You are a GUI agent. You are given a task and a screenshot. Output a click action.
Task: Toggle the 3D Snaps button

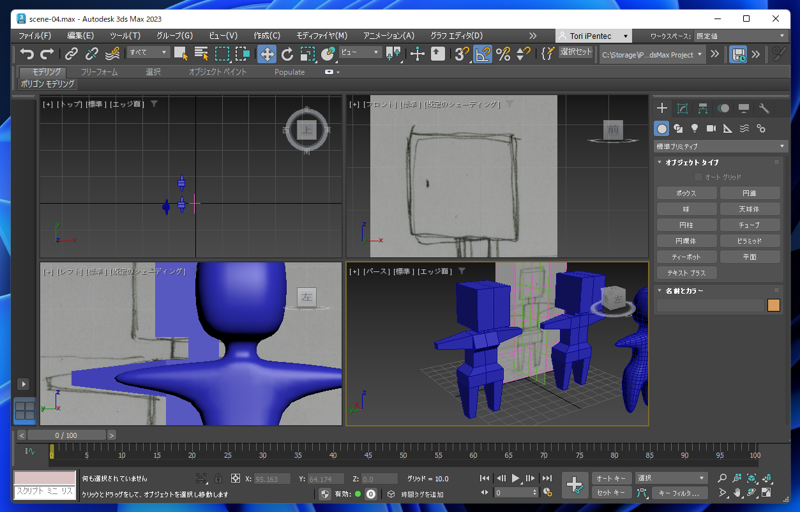point(462,54)
